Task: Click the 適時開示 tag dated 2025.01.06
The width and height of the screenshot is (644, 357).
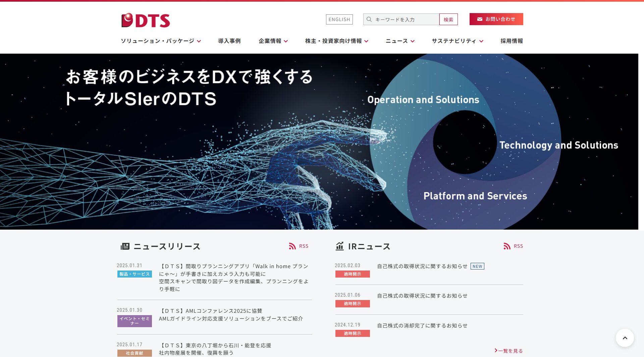Action: (x=353, y=304)
